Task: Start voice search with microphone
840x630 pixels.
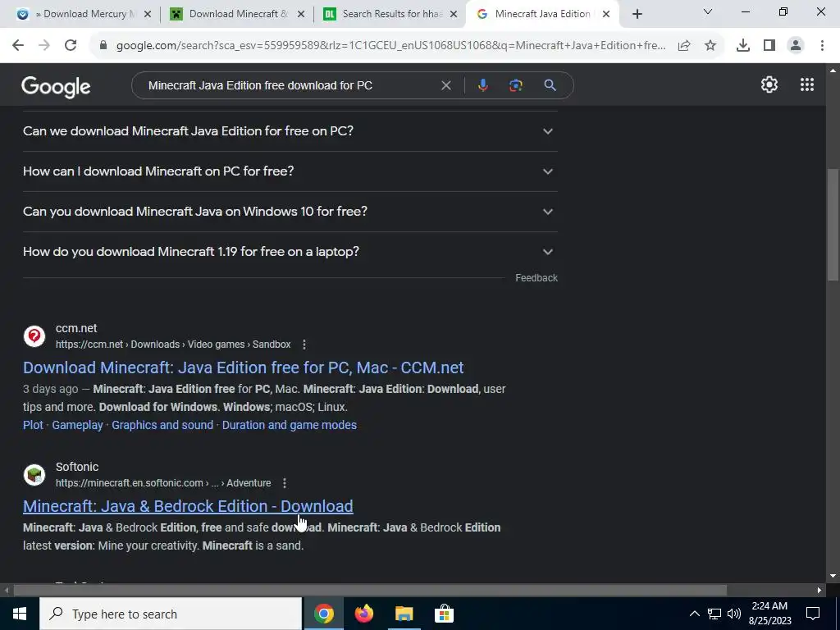Action: pos(482,85)
